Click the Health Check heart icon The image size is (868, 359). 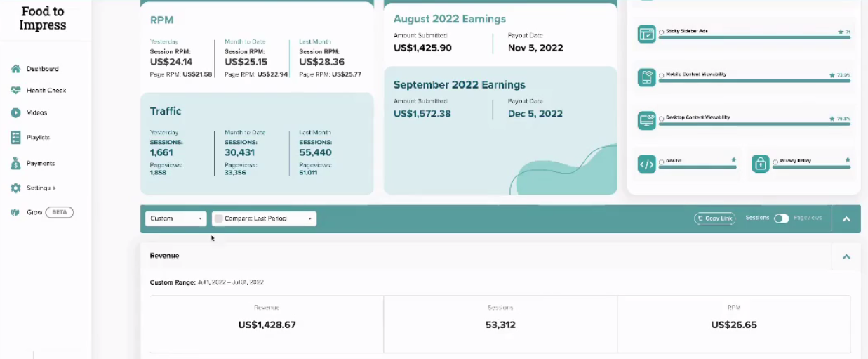pyautogui.click(x=15, y=91)
